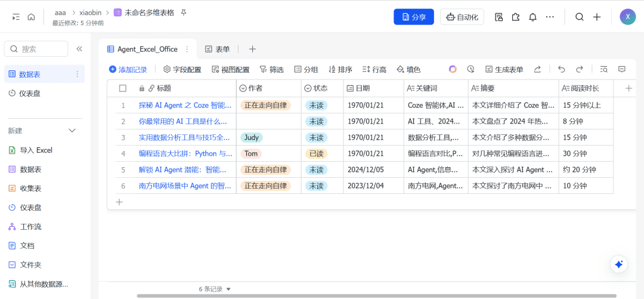Collapse the 新建 section chevron
Viewport: 644px width, 299px height.
coord(72,131)
